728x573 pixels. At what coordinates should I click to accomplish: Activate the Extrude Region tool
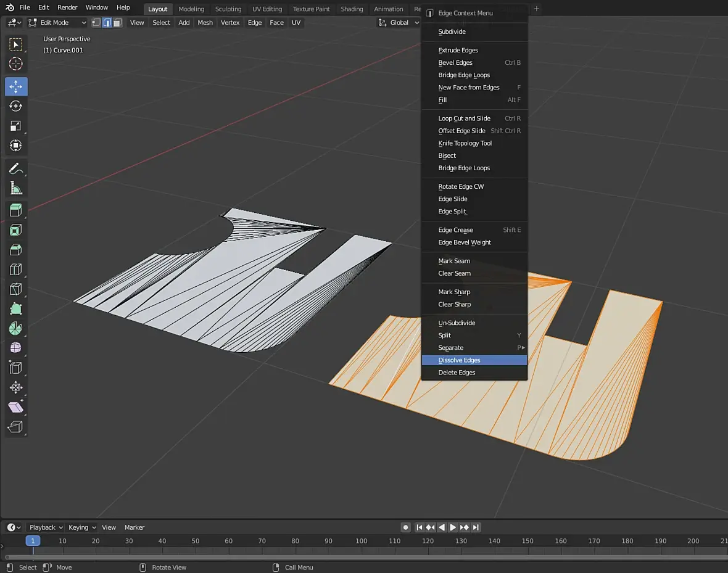16,210
